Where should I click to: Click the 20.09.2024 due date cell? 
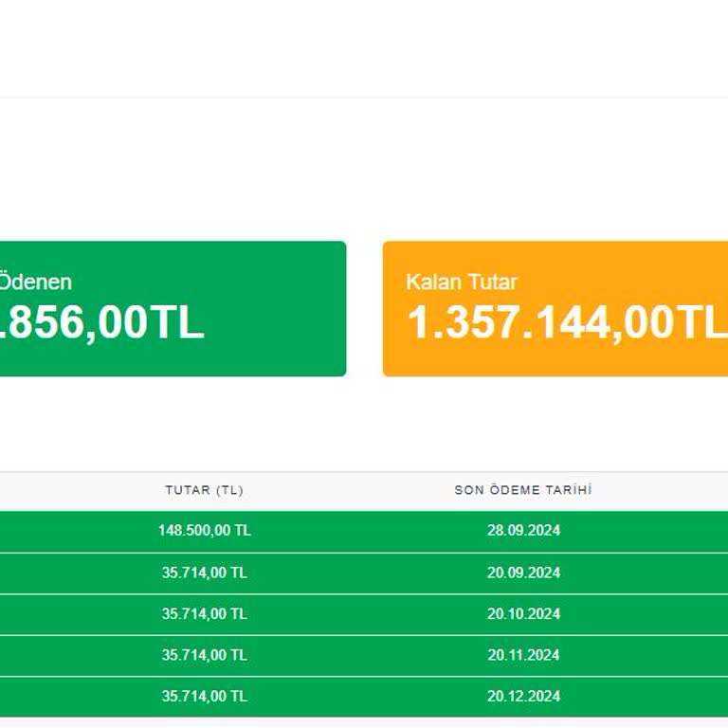coord(523,573)
